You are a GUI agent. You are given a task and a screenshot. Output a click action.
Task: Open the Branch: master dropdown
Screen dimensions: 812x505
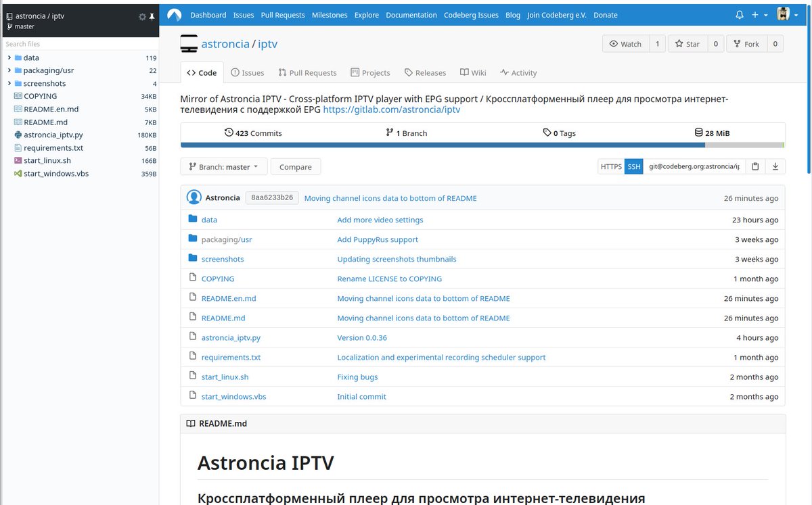pyautogui.click(x=224, y=166)
